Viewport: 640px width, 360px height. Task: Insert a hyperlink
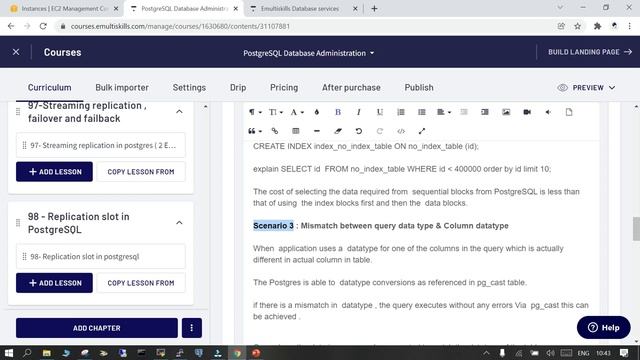(x=275, y=131)
